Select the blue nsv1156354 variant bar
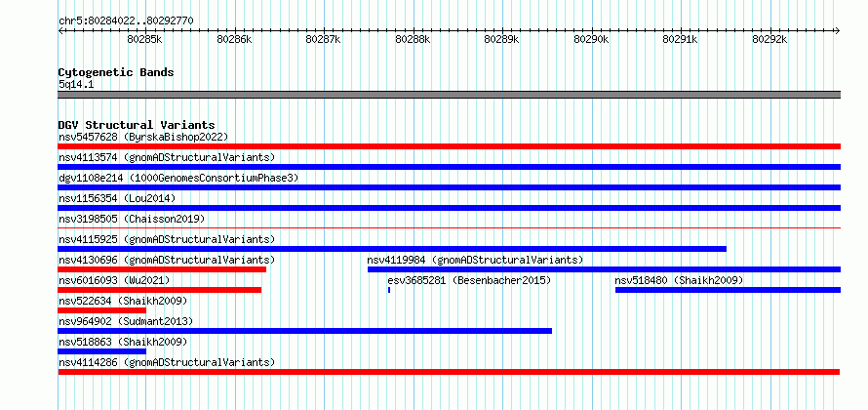This screenshot has height=410, width=868. pyautogui.click(x=449, y=208)
